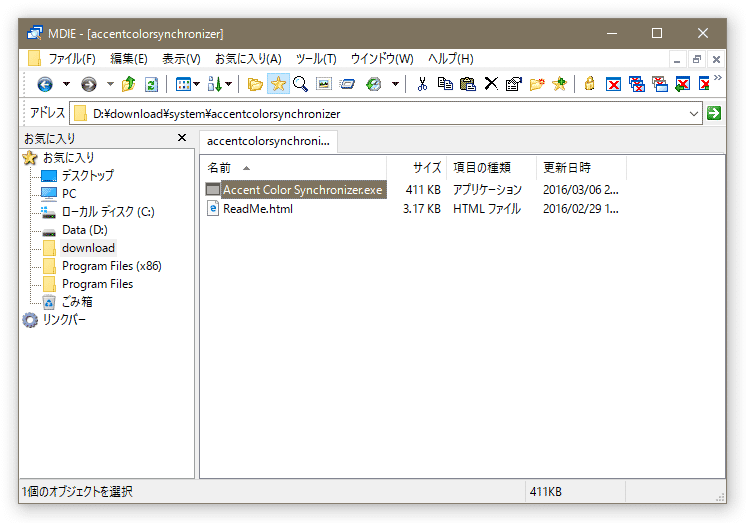This screenshot has height=523, width=746.
Task: Open the 編集(E) menu
Action: point(129,59)
